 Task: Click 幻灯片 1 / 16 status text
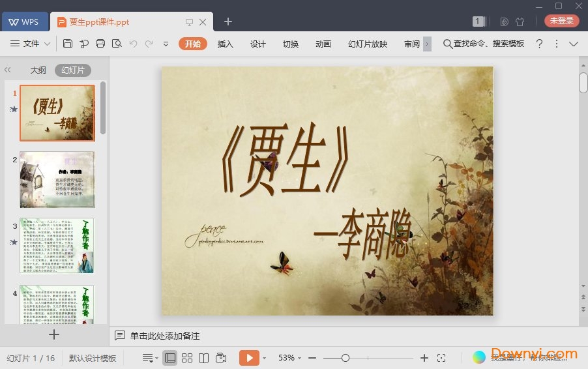pos(31,358)
